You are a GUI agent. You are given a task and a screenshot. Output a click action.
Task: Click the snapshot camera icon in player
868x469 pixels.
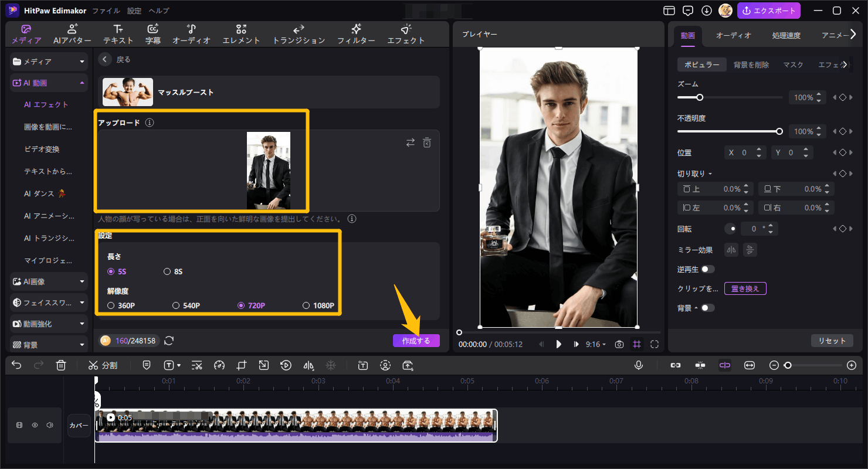tap(619, 345)
